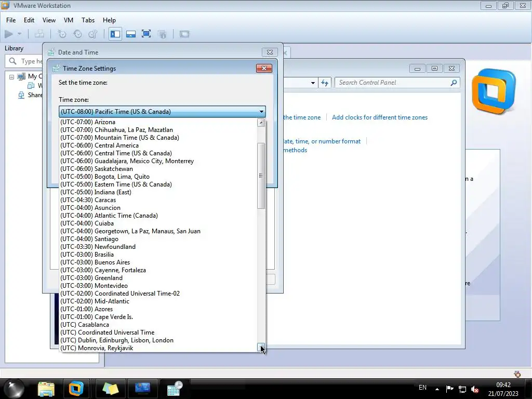Click the console view toolbar icon

click(x=184, y=34)
